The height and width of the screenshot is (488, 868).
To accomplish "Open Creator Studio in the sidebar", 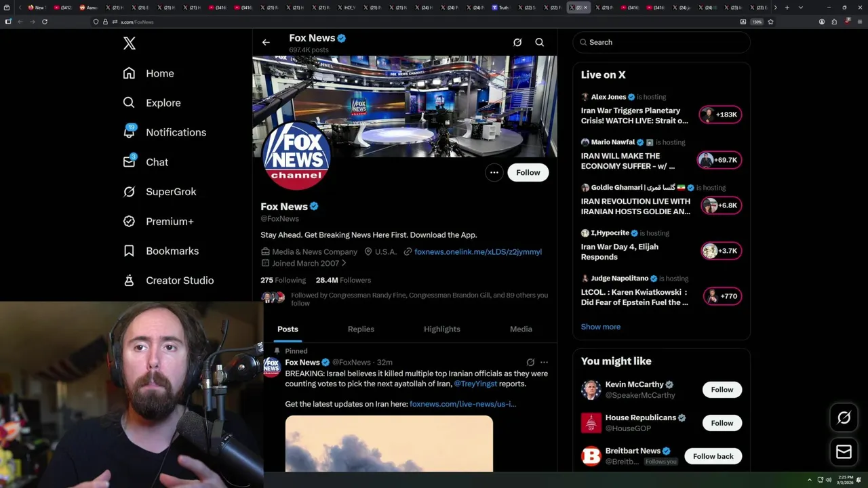I will 168,281.
